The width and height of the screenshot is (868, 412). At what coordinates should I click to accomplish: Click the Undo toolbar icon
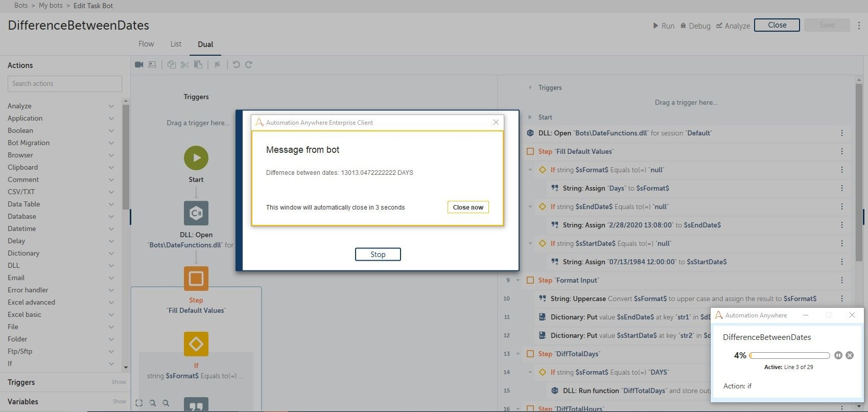click(236, 64)
